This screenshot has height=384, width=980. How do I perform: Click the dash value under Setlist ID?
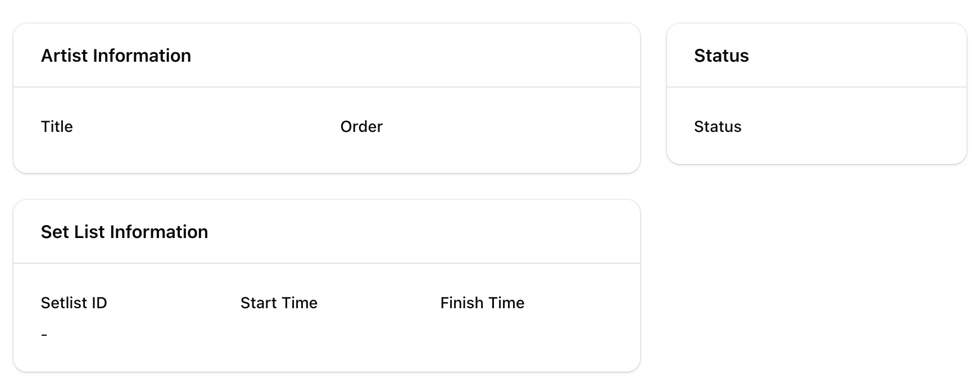click(44, 335)
